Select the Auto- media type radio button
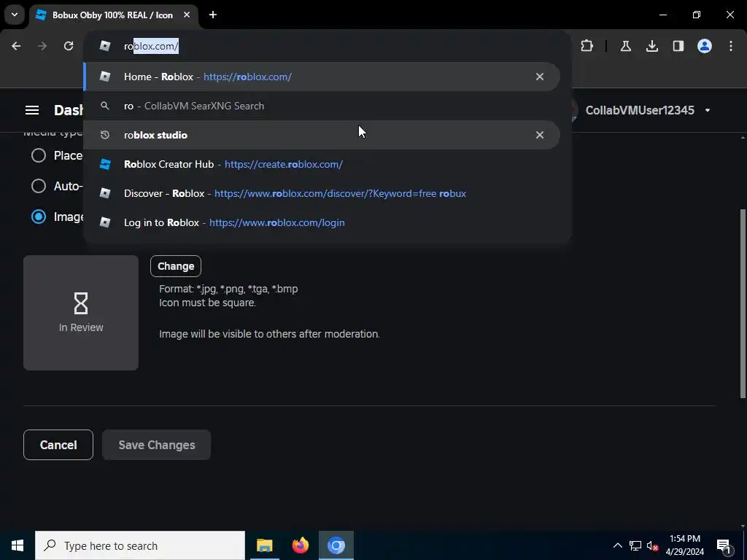Screen dimensions: 747x560 (39, 186)
